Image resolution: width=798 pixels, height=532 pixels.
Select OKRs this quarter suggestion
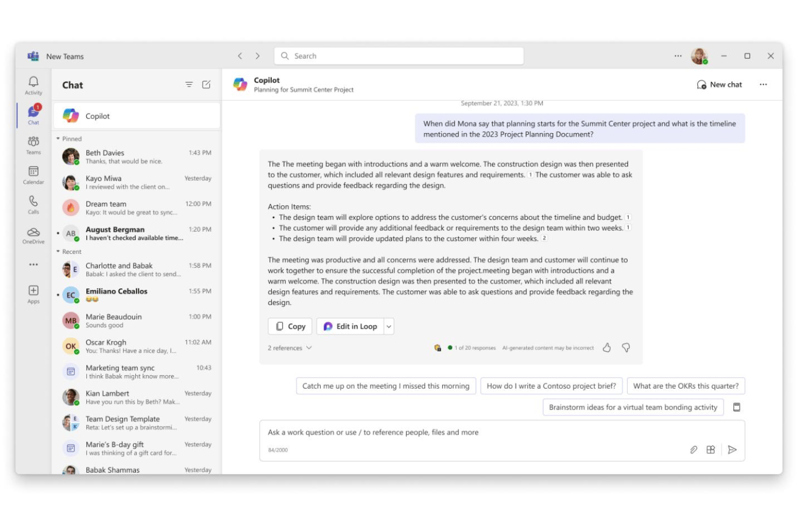click(686, 386)
